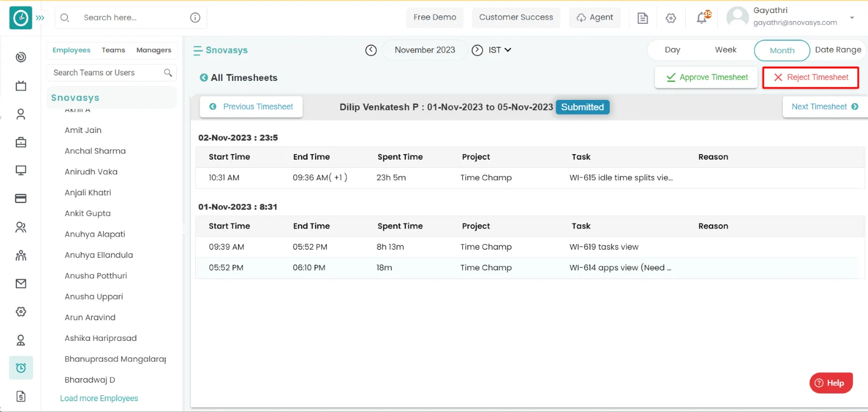Select the Date Range view
This screenshot has width=868, height=412.
pos(838,50)
